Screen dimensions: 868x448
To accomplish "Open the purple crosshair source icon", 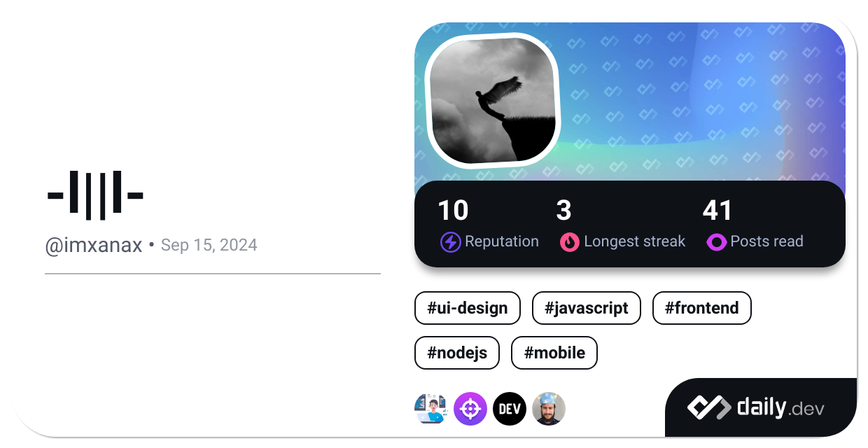I will 470,409.
